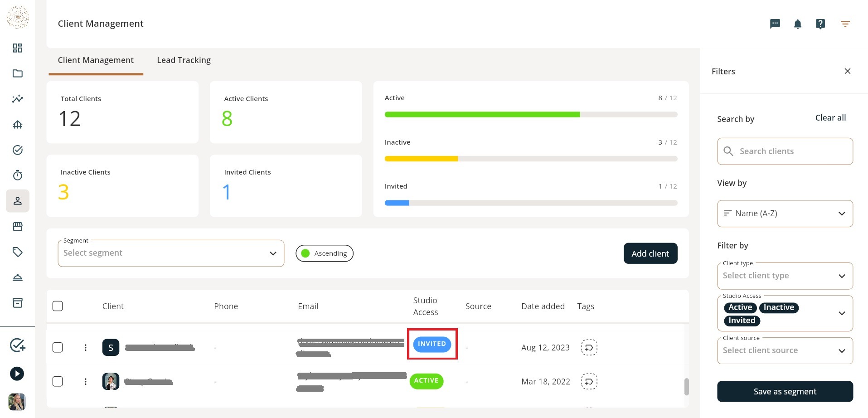Open the chat messages icon

pos(775,24)
